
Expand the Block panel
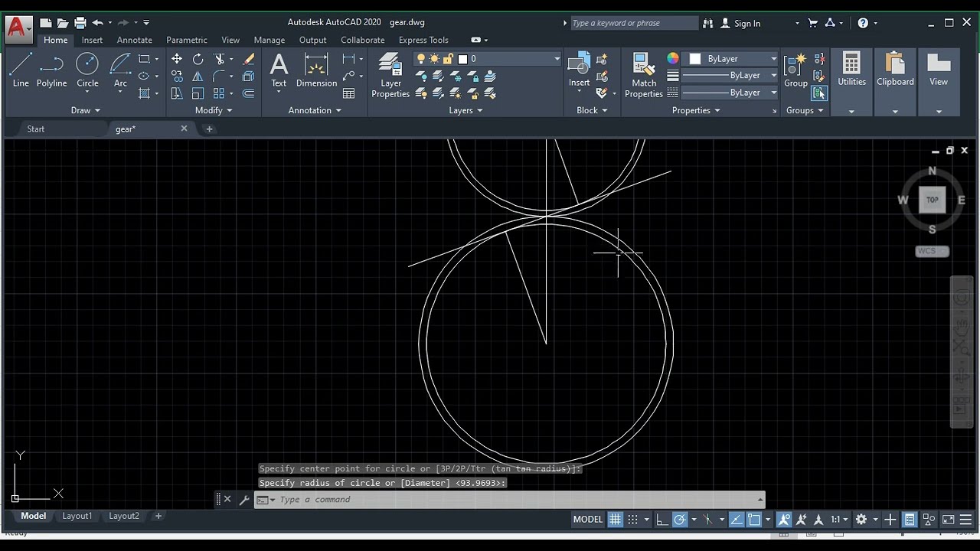point(592,110)
